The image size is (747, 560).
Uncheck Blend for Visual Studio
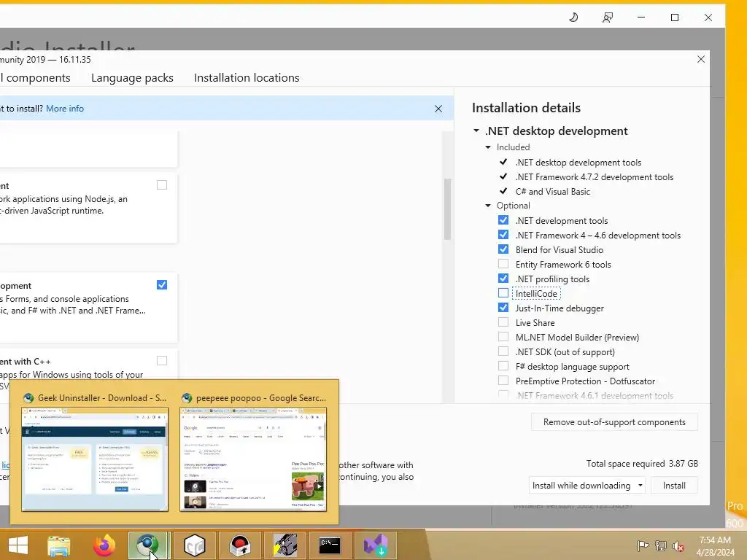[x=503, y=249]
